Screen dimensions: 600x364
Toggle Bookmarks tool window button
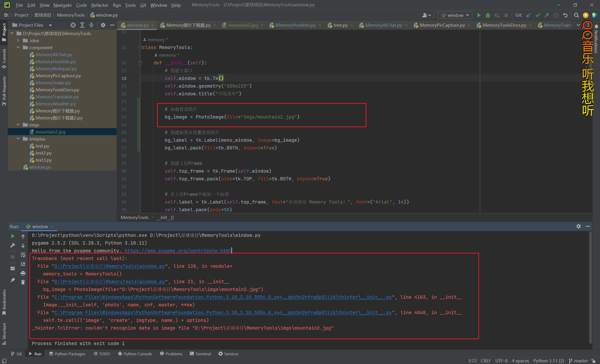[x=4, y=302]
